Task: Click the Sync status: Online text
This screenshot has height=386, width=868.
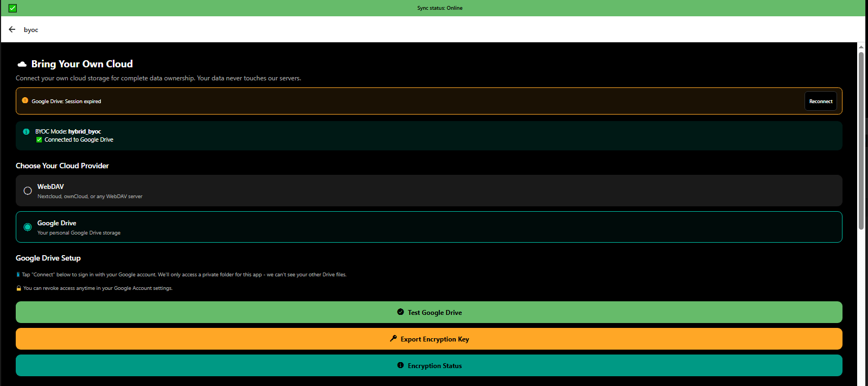Action: [439, 8]
